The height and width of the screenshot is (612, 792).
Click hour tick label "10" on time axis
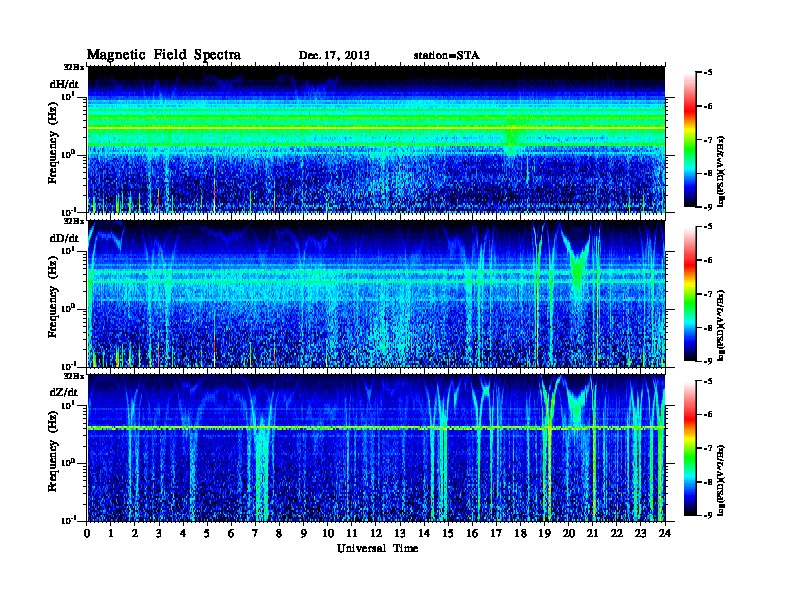point(328,534)
